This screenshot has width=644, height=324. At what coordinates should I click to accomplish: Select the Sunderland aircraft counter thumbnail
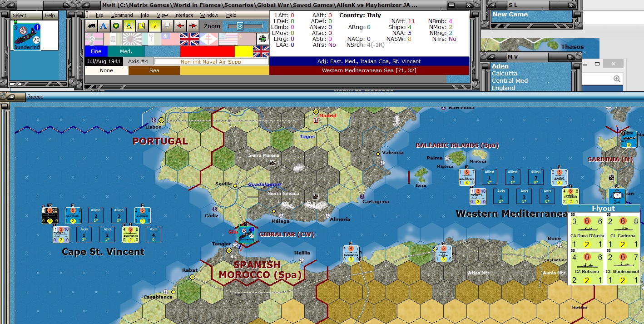click(27, 37)
